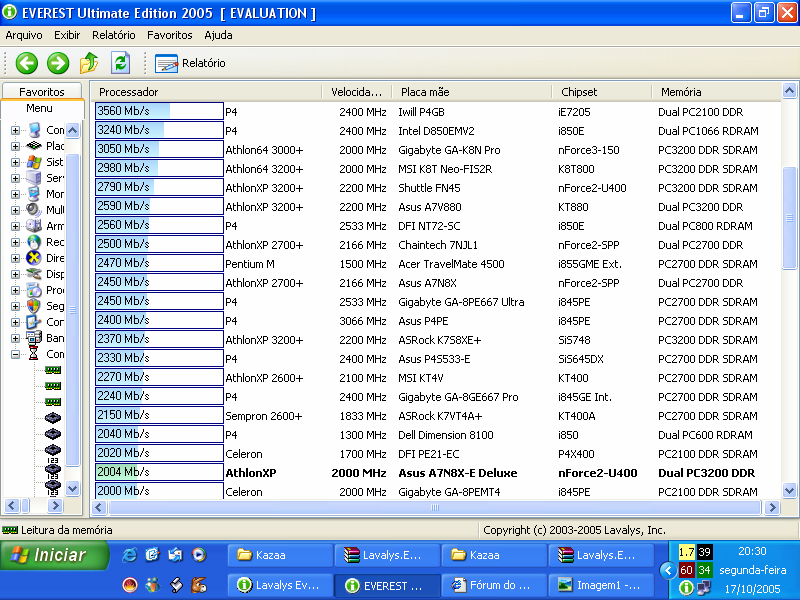Click the 'Dual PC1066 RDRAM' memory cell

[708, 131]
